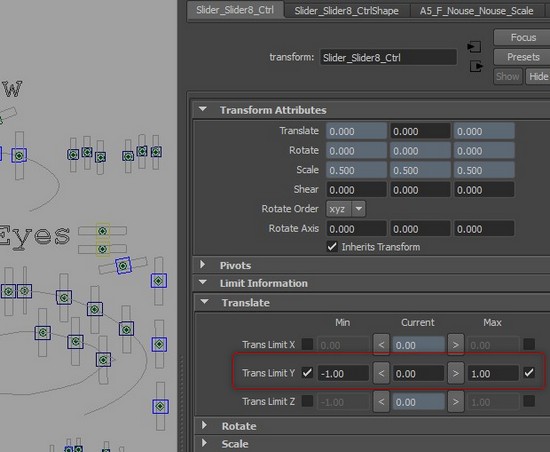Select the tilted slider control below Eyes
Image resolution: width=550 pixels, height=452 pixels.
coord(123,266)
